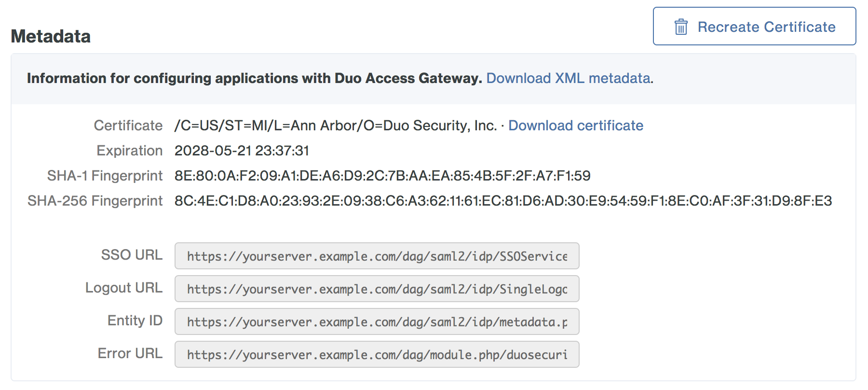This screenshot has width=868, height=390.
Task: Click the SHA-1 fingerprint value
Action: 382,176
